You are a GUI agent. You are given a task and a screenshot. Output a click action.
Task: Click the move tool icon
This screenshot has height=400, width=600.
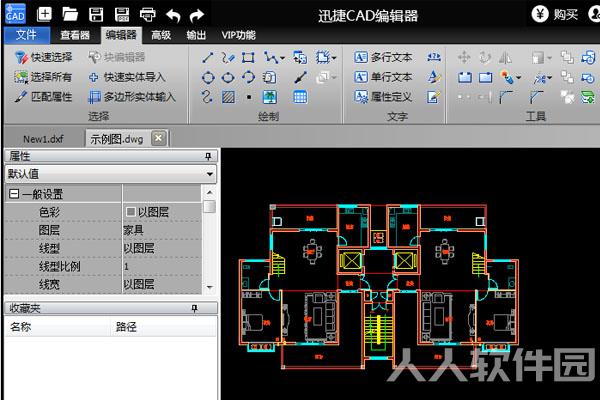(x=464, y=57)
